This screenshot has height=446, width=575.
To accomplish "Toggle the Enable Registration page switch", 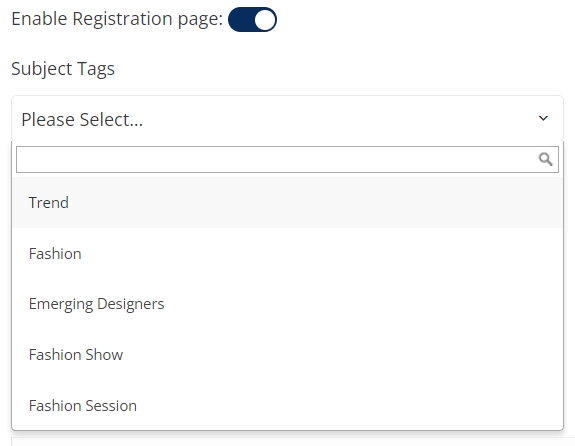I will 252,19.
